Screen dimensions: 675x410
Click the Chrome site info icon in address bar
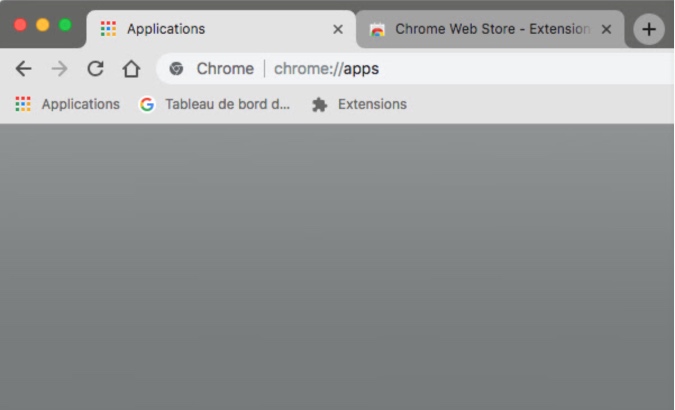coord(177,69)
